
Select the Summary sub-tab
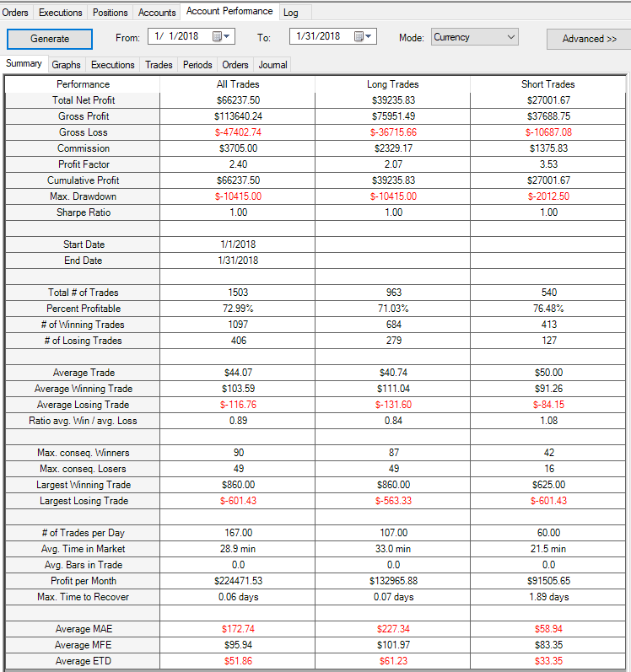pyautogui.click(x=24, y=63)
